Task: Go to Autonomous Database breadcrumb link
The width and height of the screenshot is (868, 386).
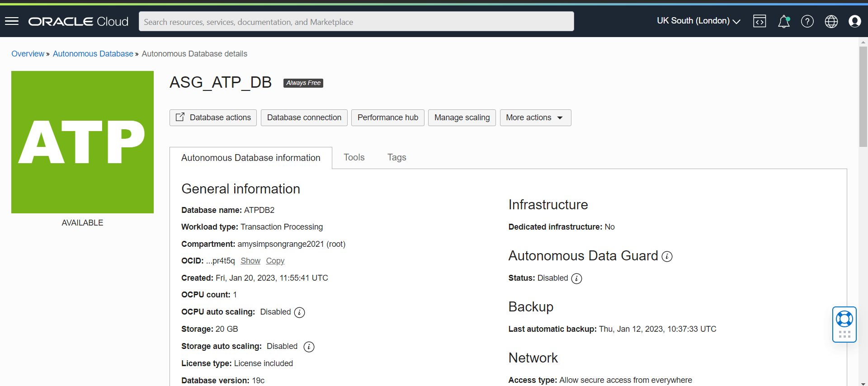Action: pyautogui.click(x=93, y=54)
